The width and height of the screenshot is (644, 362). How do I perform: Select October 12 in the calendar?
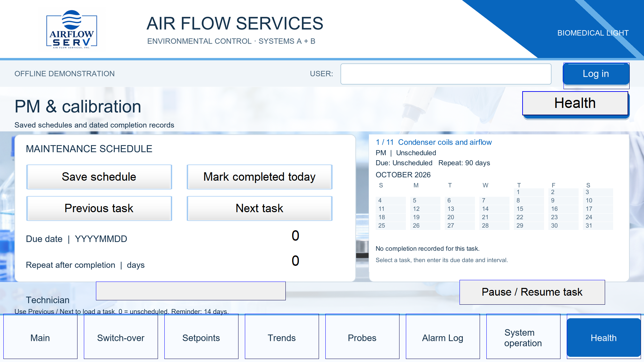click(425, 209)
